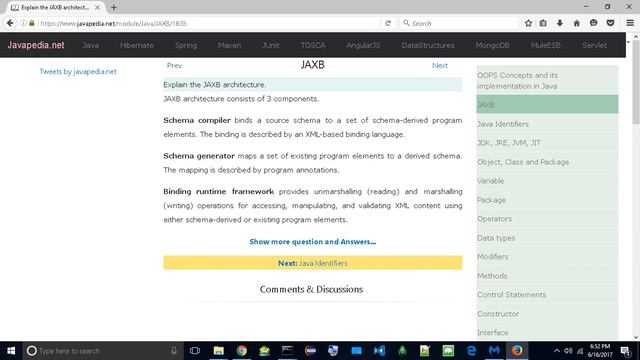
Task: Click the green padlock site security icon
Action: 32,23
